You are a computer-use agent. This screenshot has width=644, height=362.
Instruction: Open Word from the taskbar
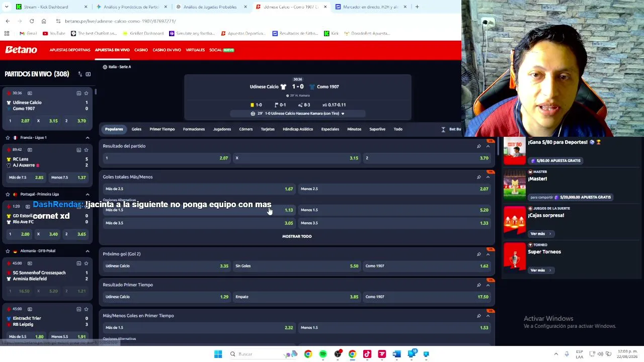396,354
